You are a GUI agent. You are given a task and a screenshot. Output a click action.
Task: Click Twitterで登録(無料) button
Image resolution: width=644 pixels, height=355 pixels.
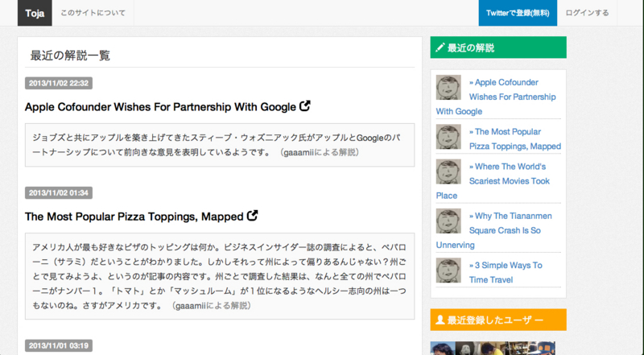518,13
